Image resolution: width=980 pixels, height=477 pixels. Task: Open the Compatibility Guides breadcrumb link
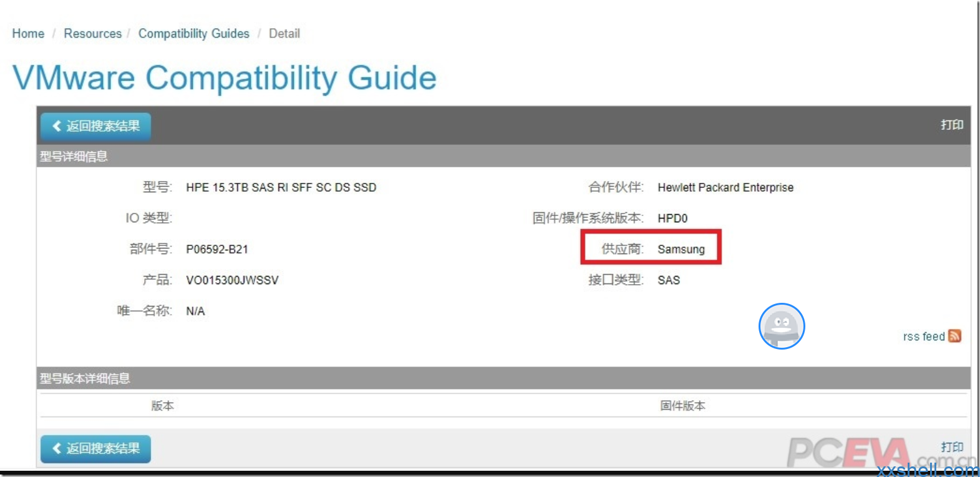point(194,34)
